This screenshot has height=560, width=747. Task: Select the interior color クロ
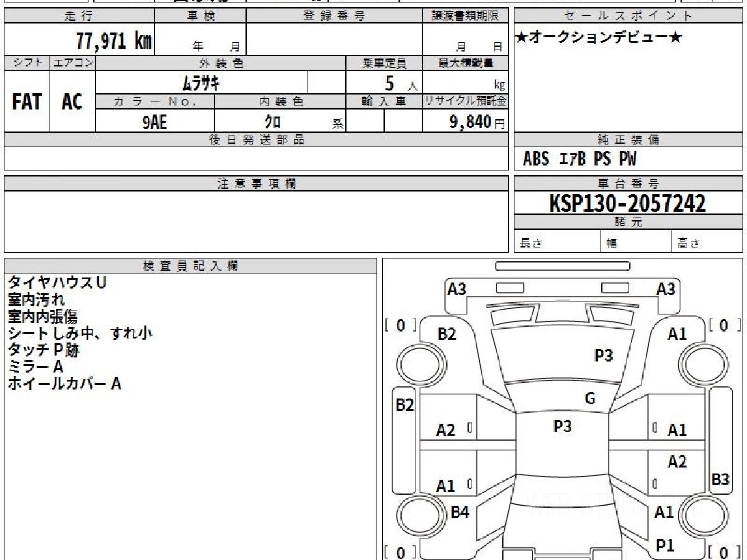(273, 122)
